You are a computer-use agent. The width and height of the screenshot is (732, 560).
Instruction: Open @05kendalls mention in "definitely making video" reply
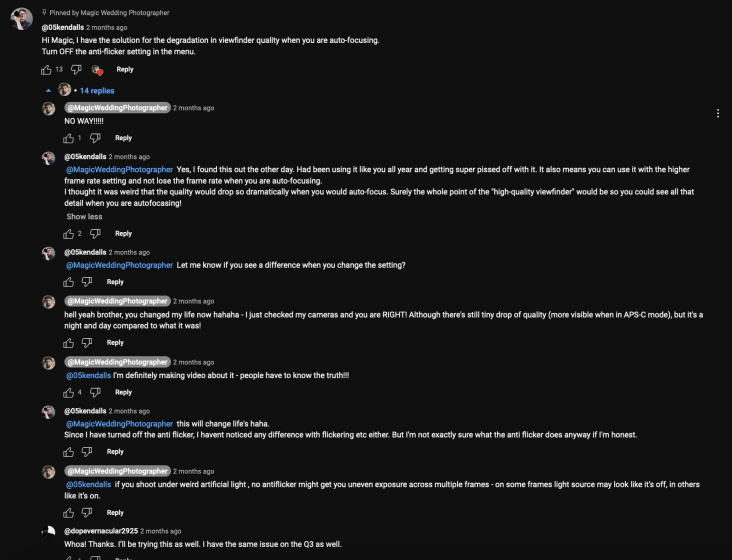pos(88,375)
